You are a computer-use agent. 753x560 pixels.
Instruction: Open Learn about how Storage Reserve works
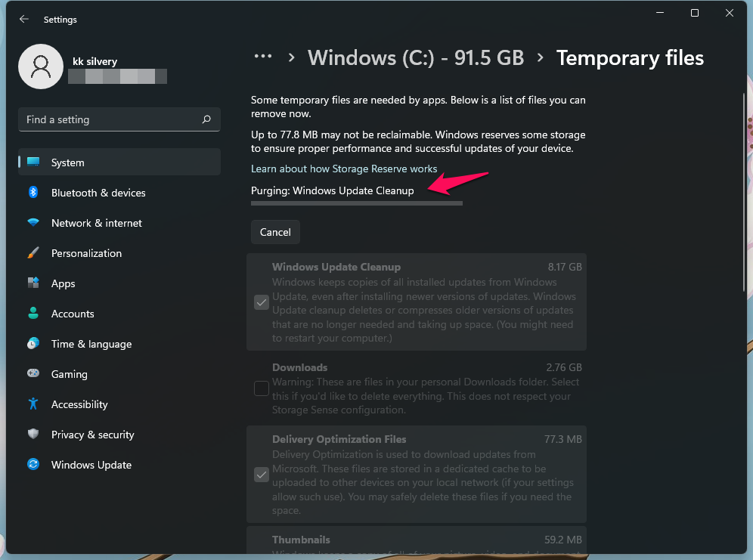pyautogui.click(x=344, y=169)
